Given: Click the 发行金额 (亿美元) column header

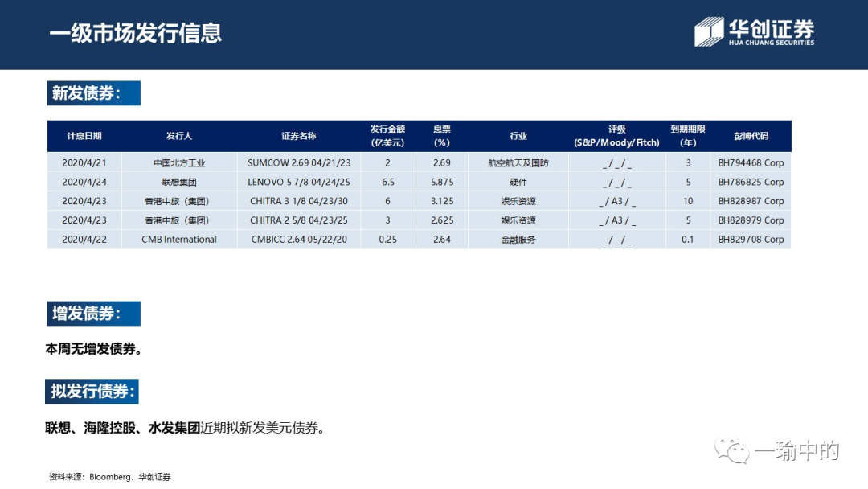Looking at the screenshot, I should (387, 136).
